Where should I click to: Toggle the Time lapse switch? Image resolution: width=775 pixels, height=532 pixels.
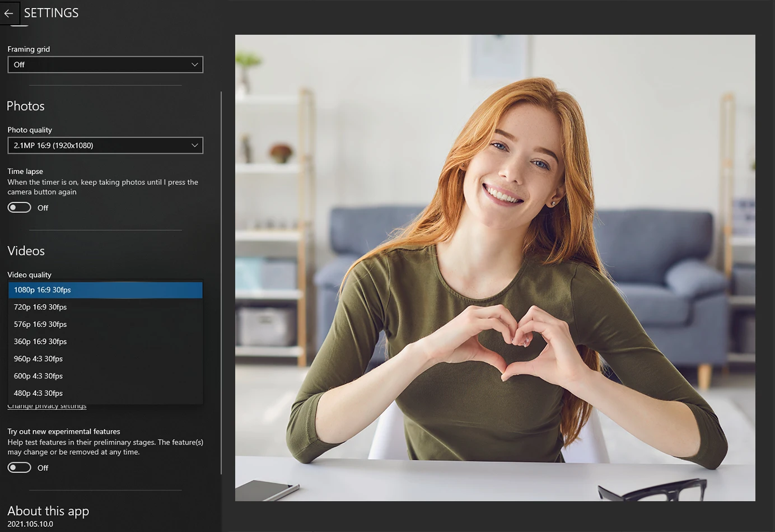tap(19, 207)
